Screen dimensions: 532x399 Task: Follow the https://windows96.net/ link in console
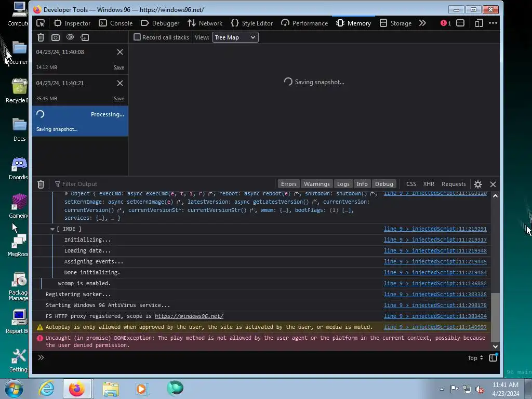pos(189,316)
